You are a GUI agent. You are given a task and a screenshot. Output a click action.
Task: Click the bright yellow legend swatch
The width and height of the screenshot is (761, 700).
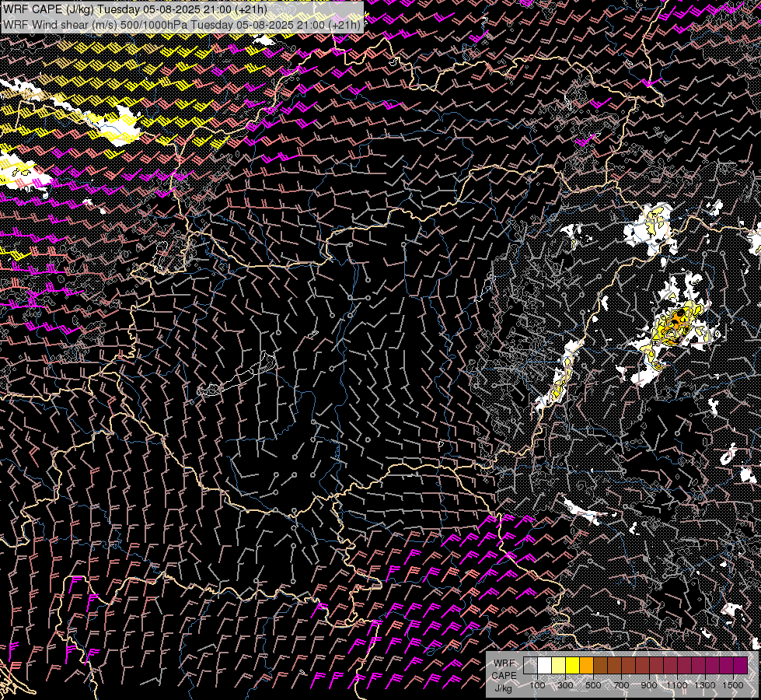coord(573,666)
